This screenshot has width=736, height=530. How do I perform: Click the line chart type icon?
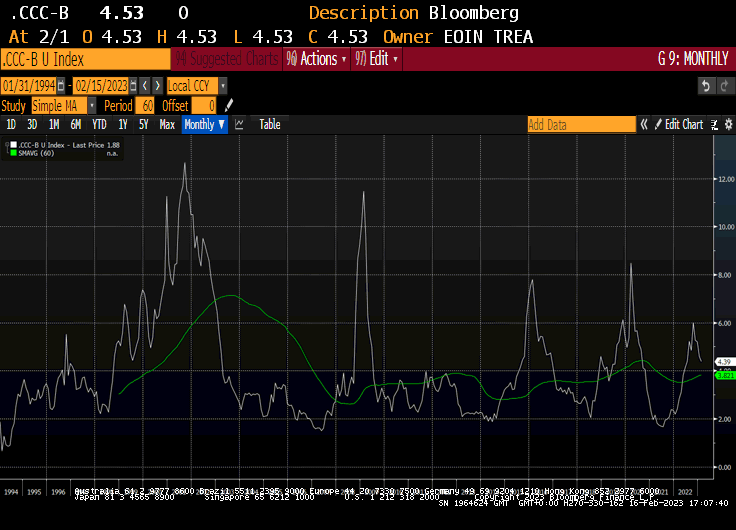pos(240,125)
